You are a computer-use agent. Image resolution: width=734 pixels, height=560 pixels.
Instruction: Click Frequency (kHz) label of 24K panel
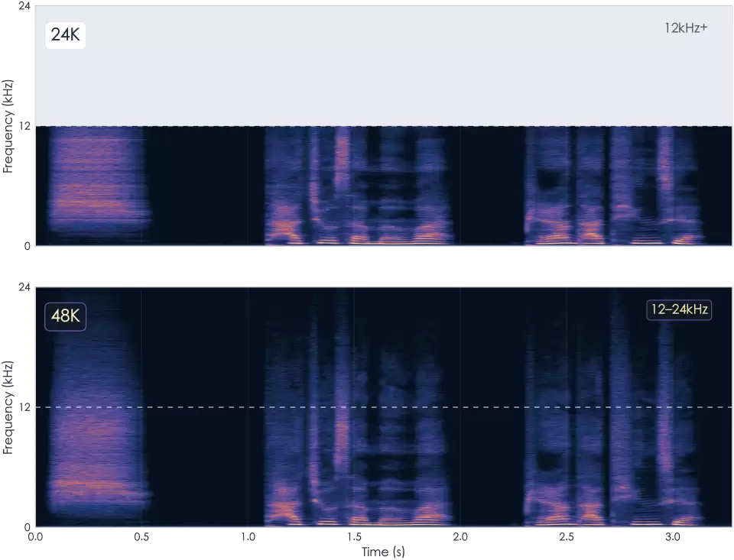(8, 126)
